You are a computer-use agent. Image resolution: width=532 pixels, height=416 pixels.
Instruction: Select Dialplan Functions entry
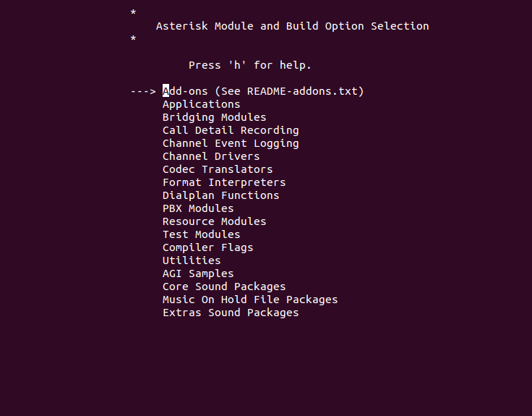(220, 195)
